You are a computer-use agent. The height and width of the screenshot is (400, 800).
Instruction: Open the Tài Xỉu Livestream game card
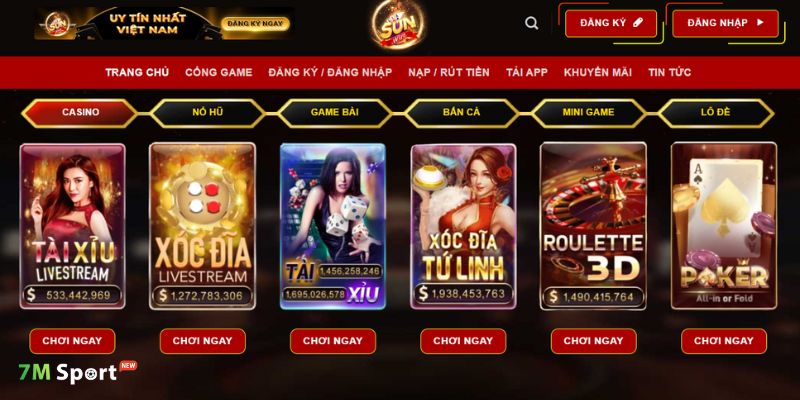72,226
